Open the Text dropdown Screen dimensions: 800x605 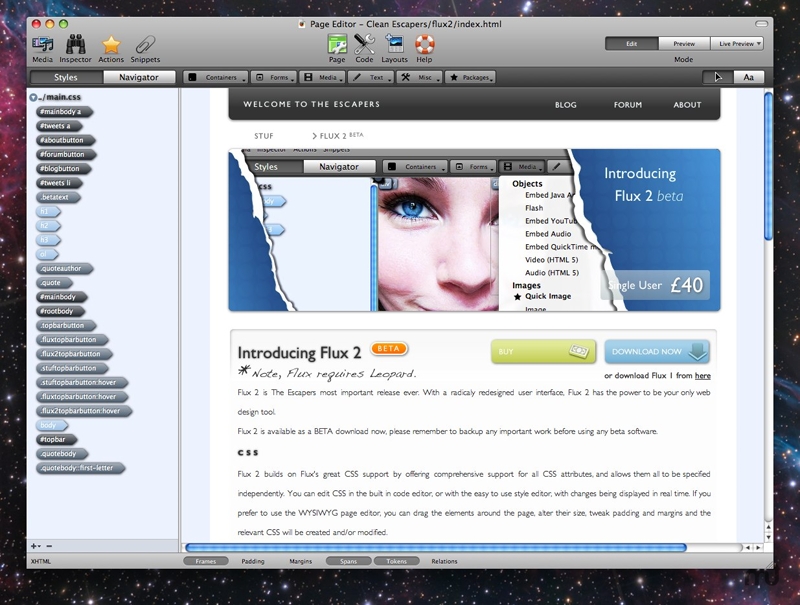371,78
